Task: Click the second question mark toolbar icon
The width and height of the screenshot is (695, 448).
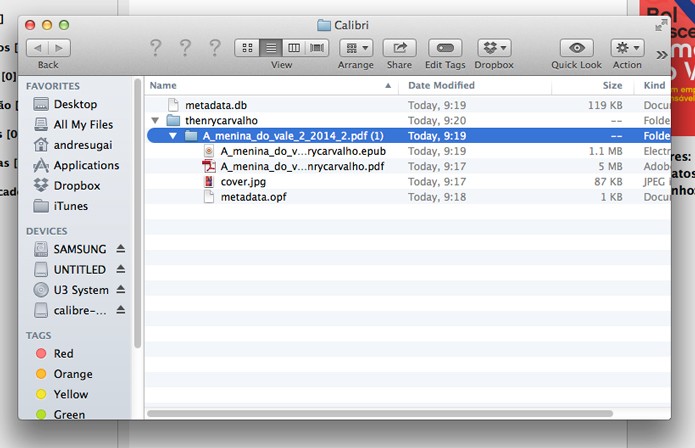Action: click(185, 47)
